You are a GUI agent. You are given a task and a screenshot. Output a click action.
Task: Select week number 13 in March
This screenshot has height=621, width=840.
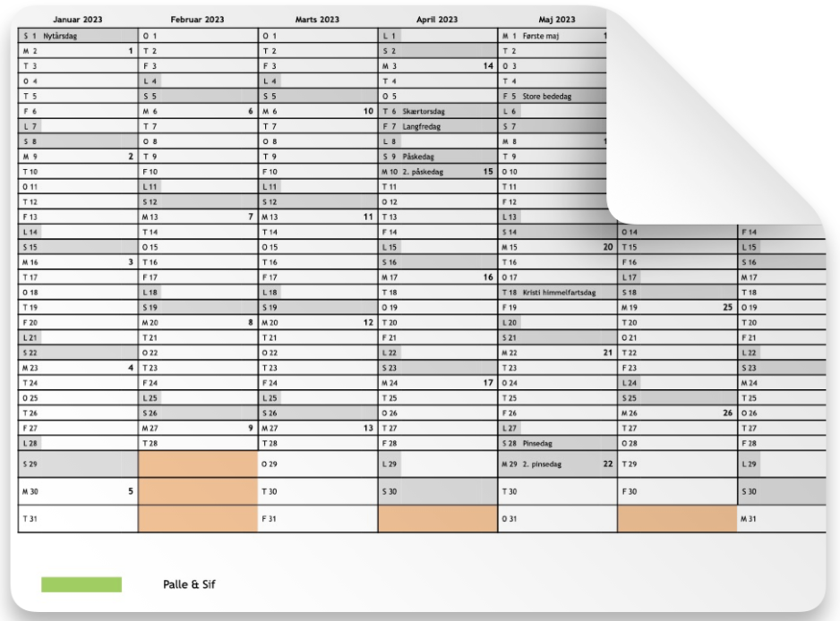coord(368,428)
